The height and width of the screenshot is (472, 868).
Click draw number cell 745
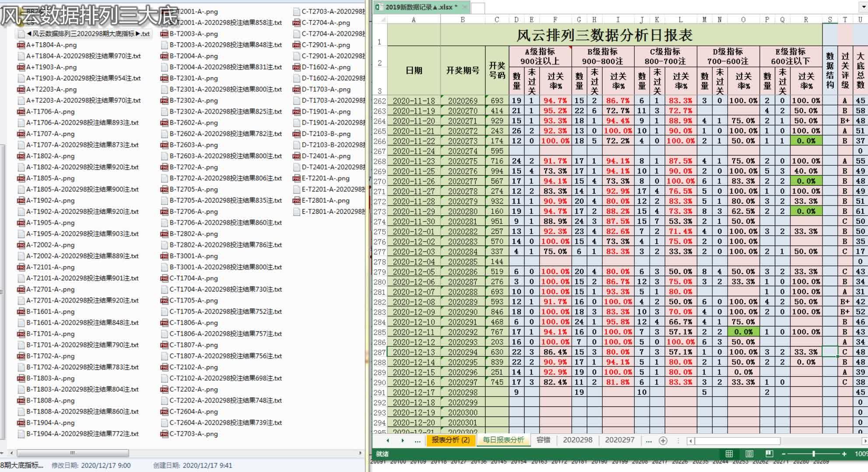[497, 382]
